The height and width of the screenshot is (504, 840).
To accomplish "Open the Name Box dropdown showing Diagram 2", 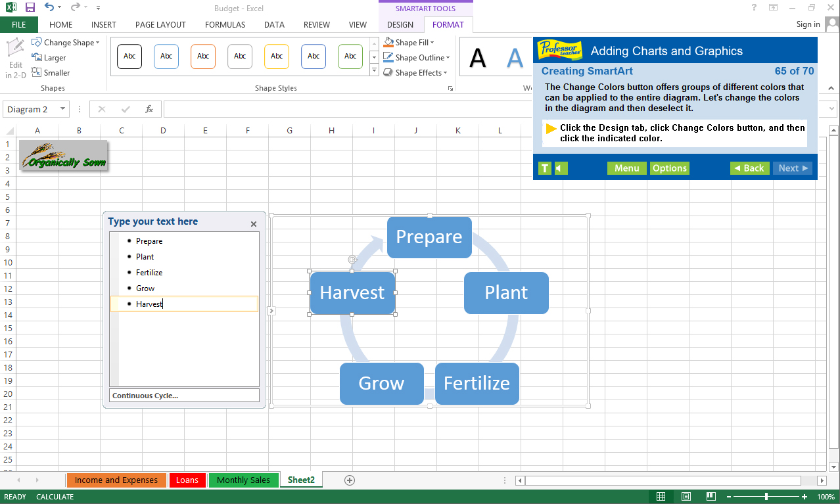I will (62, 108).
